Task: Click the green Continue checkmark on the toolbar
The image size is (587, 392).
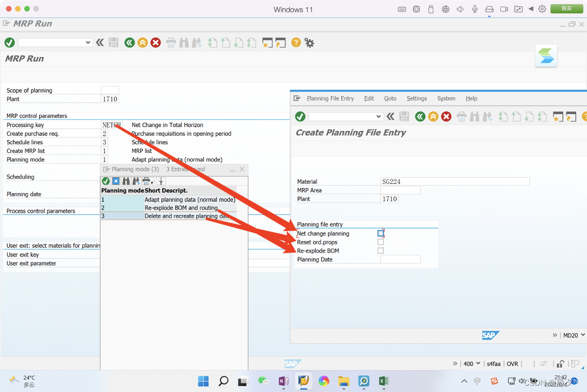Action: click(x=8, y=43)
